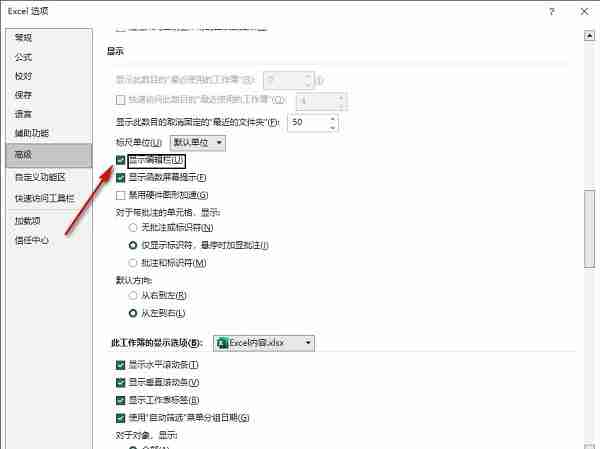The image size is (600, 449).
Task: Click the 此工作簿的显示选项 label
Action: 157,343
